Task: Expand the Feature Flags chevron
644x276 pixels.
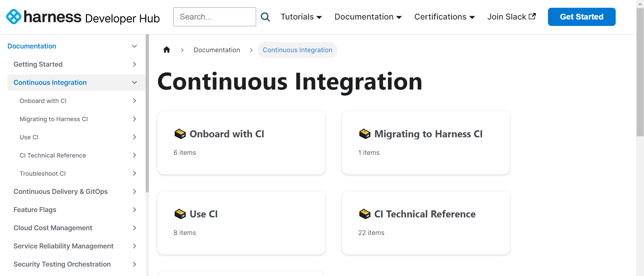Action: [134, 210]
